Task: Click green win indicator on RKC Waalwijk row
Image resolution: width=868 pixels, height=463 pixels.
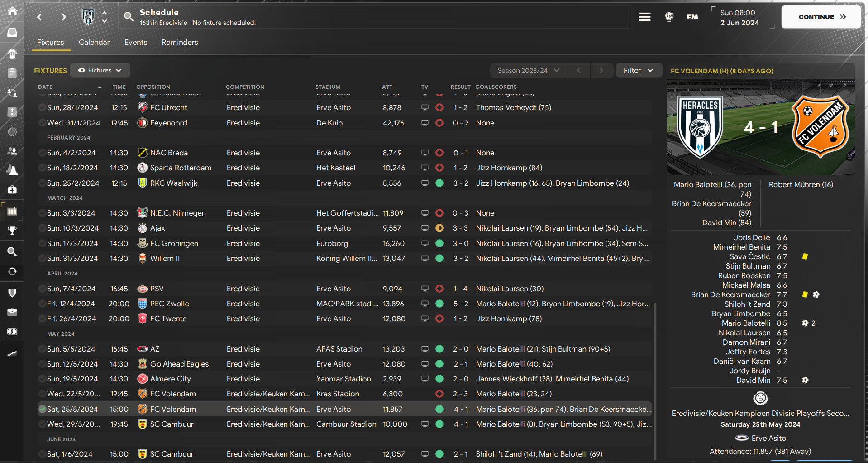Action: 439,183
